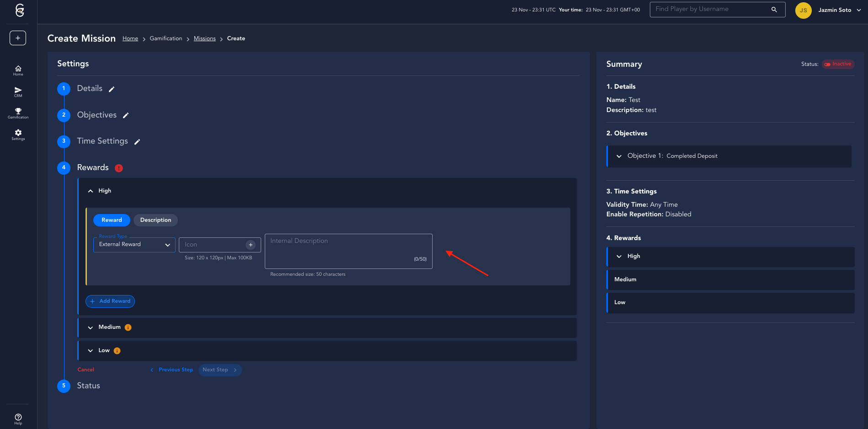Open Settings gear in sidebar

18,134
